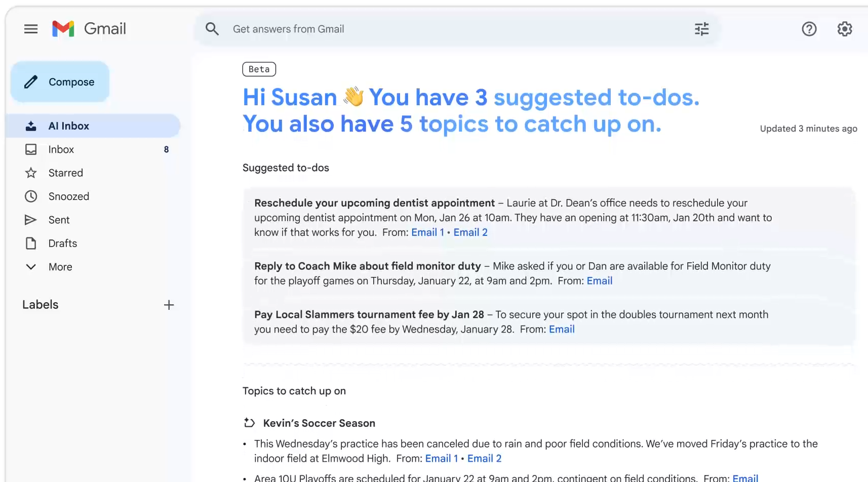This screenshot has width=868, height=482.
Task: Create a new label with plus icon
Action: point(169,305)
